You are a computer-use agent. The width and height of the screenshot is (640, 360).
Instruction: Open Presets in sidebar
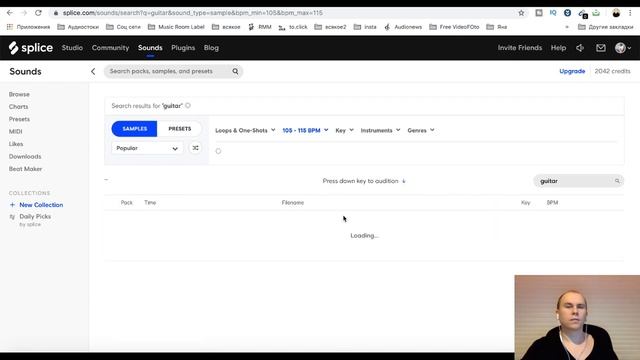pos(19,119)
